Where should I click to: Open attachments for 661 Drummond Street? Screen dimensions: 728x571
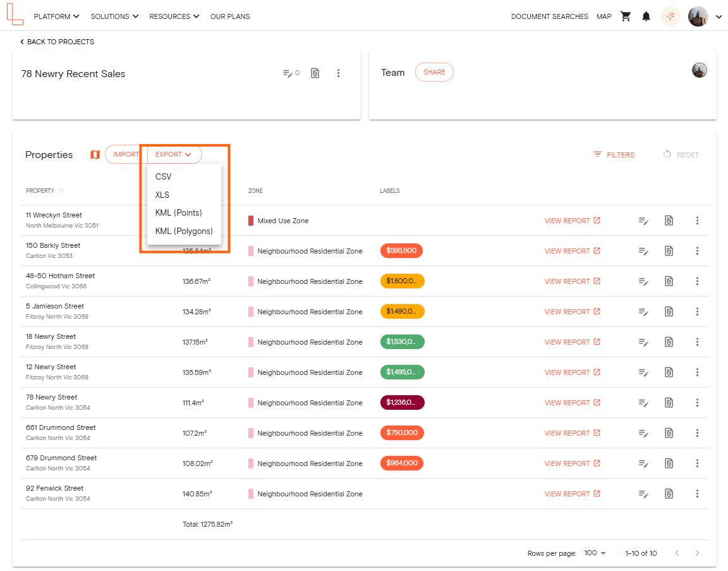669,433
